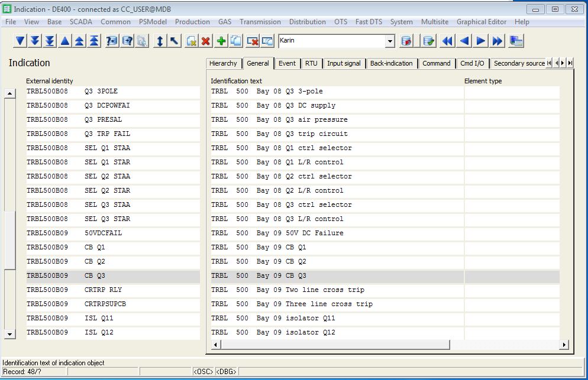Switch to the Command tab
The height and width of the screenshot is (380, 588).
(437, 63)
